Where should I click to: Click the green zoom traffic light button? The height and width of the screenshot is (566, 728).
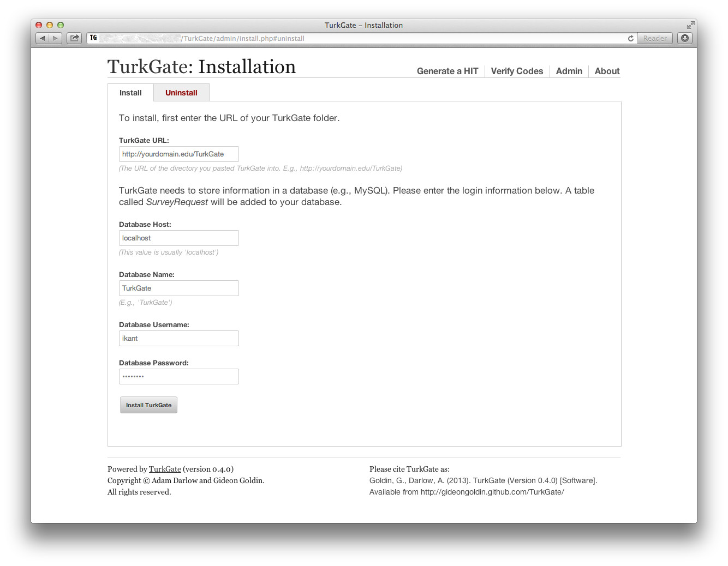60,25
